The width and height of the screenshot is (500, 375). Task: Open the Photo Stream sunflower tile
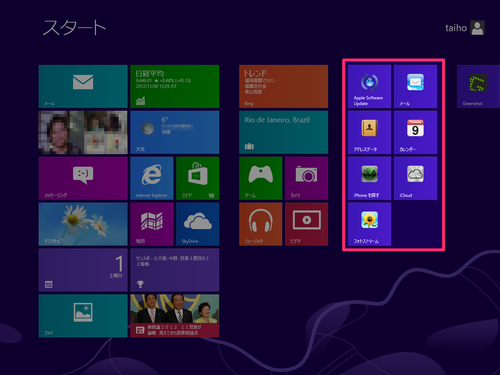pos(369,224)
